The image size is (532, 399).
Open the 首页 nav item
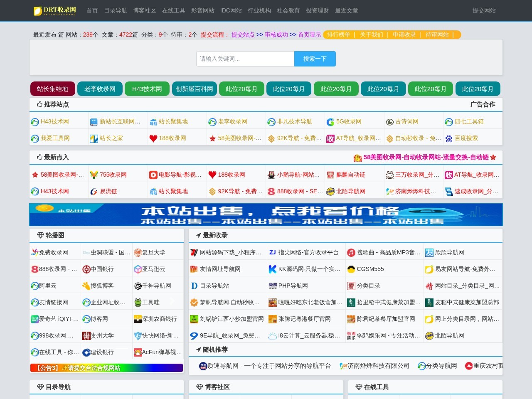(92, 10)
